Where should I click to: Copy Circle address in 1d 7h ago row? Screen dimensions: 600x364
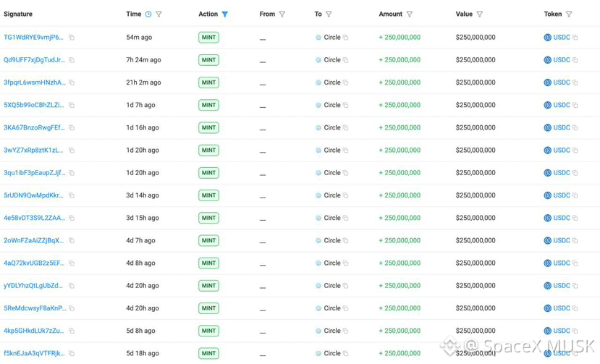pos(345,105)
